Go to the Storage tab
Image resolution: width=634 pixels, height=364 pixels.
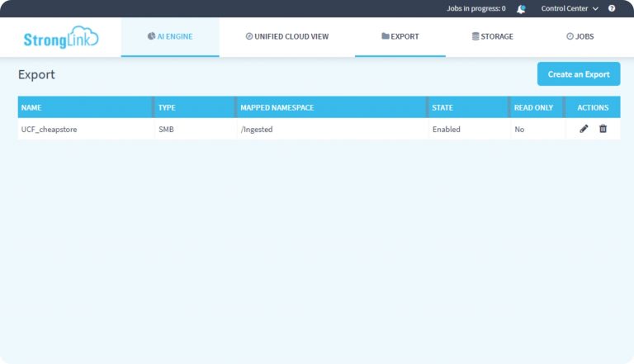pyautogui.click(x=492, y=36)
